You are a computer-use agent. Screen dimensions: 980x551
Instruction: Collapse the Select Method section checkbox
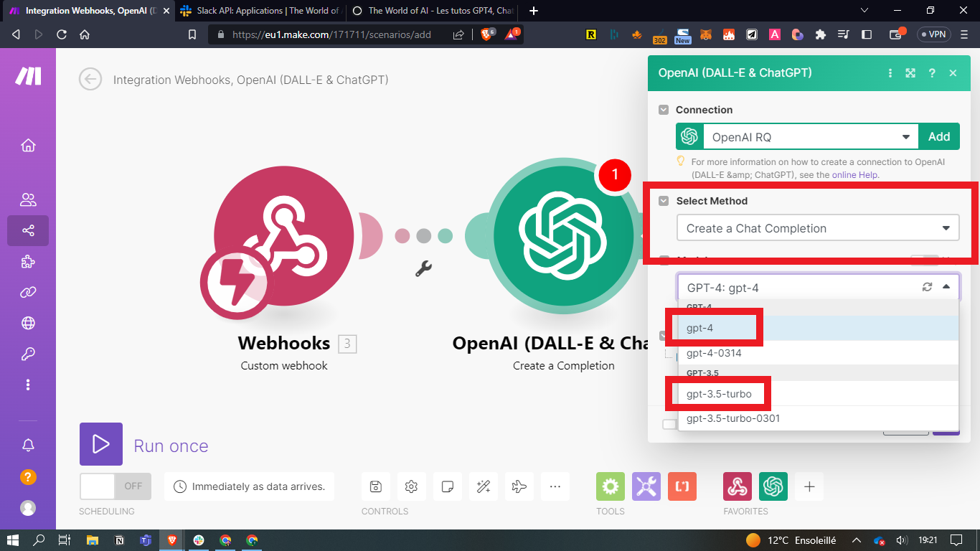[664, 201]
